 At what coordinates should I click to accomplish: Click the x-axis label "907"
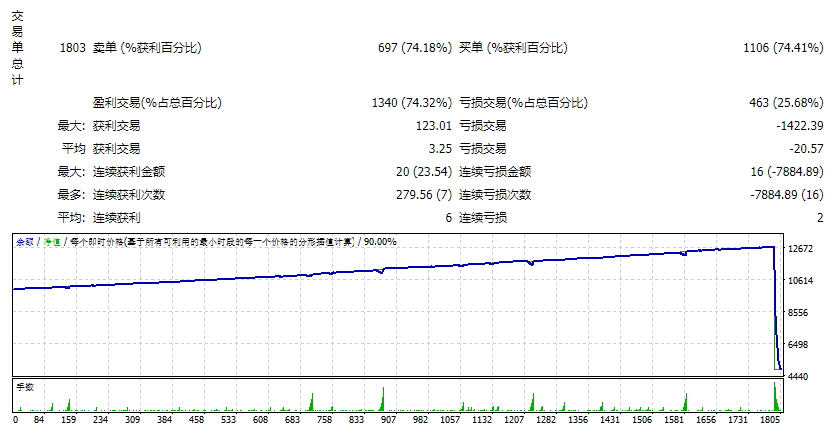tap(388, 420)
